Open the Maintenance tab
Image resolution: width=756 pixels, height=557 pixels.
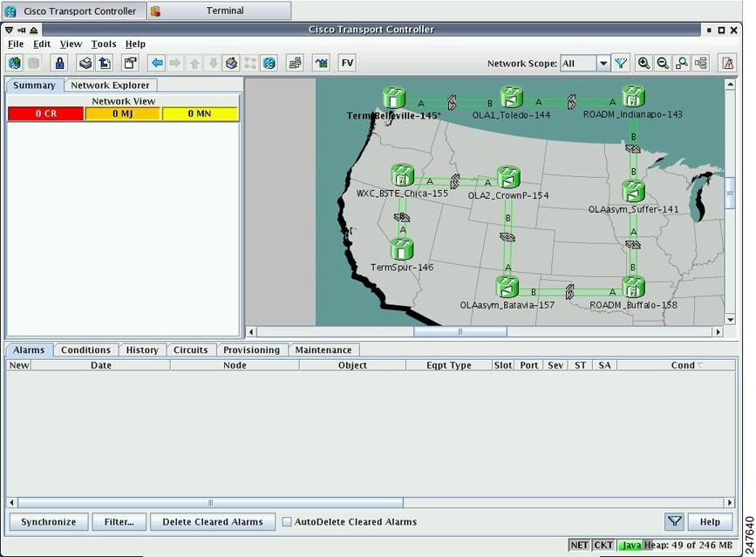(x=323, y=350)
